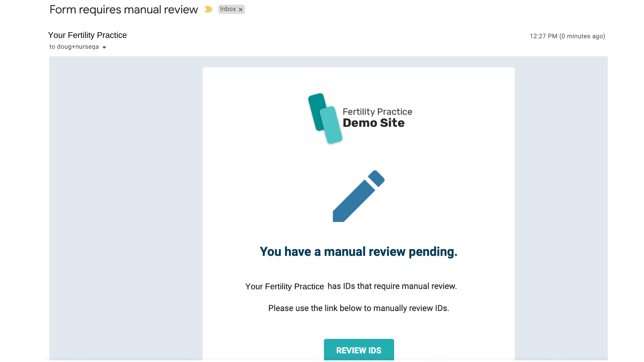This screenshot has height=362, width=644.
Task: Click the 'Demo Site' logo text
Action: 373,123
